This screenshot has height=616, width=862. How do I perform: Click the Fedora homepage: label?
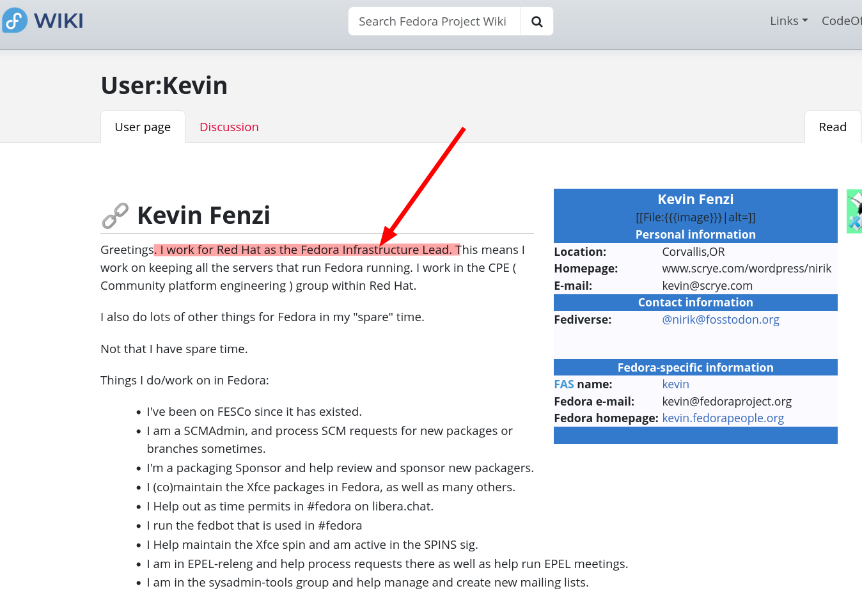point(606,418)
